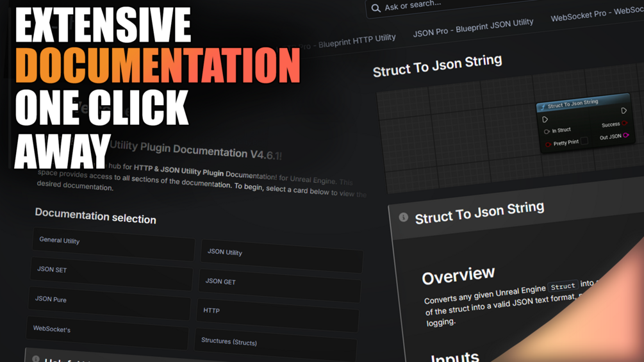Viewport: 644px width, 362px height.
Task: Open the JSON Pure card
Action: coord(109,303)
